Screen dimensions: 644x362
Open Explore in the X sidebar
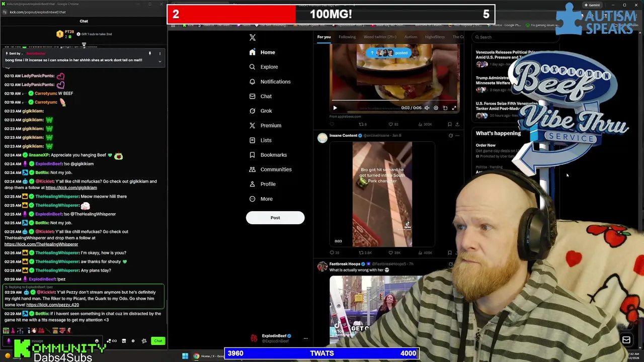pyautogui.click(x=264, y=67)
